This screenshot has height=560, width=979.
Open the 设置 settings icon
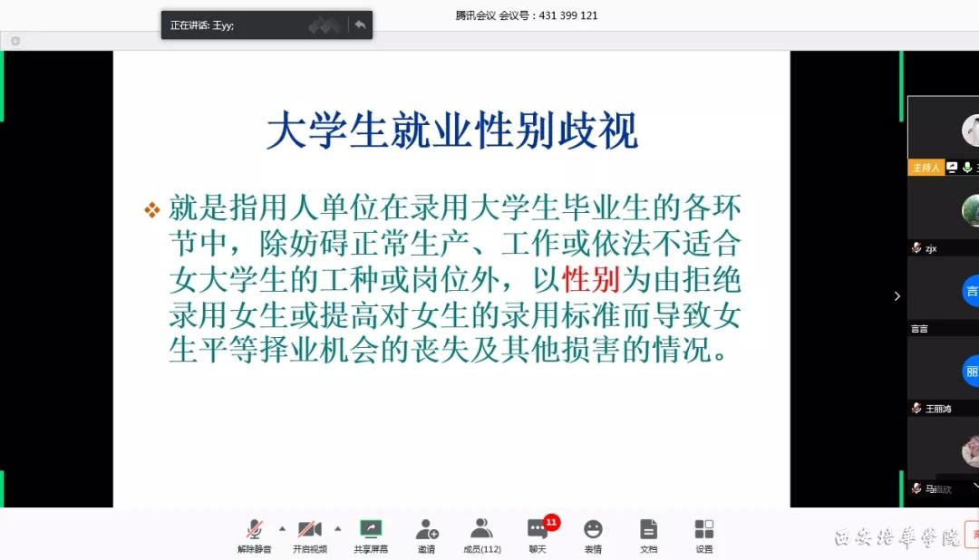tap(703, 535)
